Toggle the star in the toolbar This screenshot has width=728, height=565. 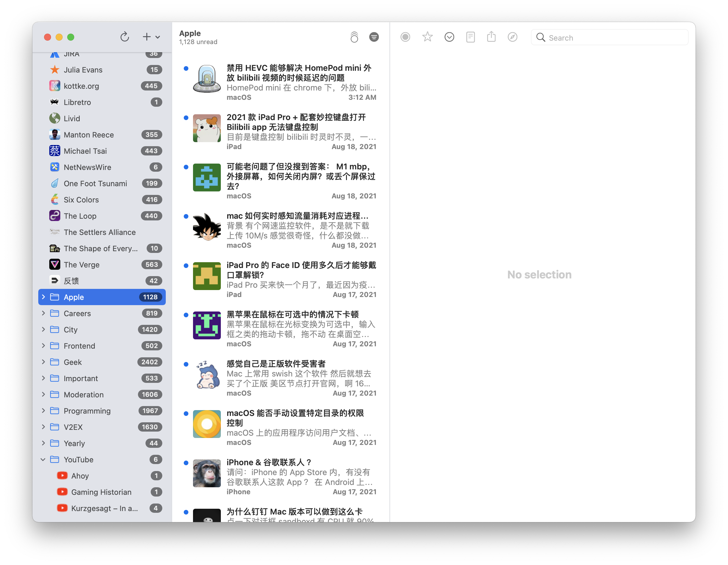click(x=427, y=37)
